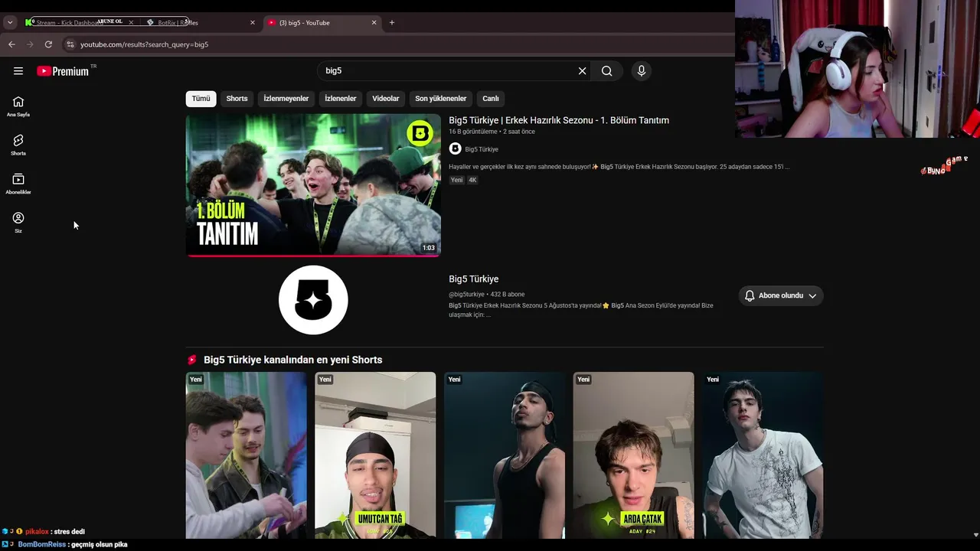The width and height of the screenshot is (980, 551).
Task: Click the '2 saat önce' upload time
Action: (519, 132)
